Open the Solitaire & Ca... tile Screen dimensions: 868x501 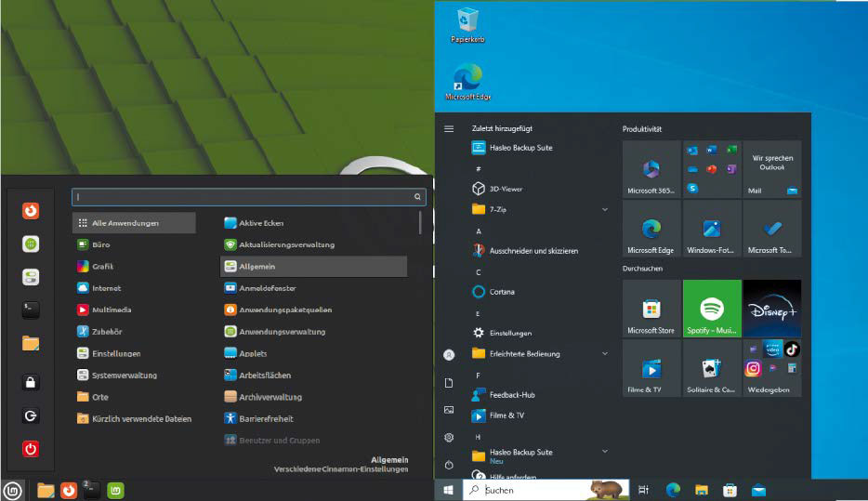coord(712,368)
